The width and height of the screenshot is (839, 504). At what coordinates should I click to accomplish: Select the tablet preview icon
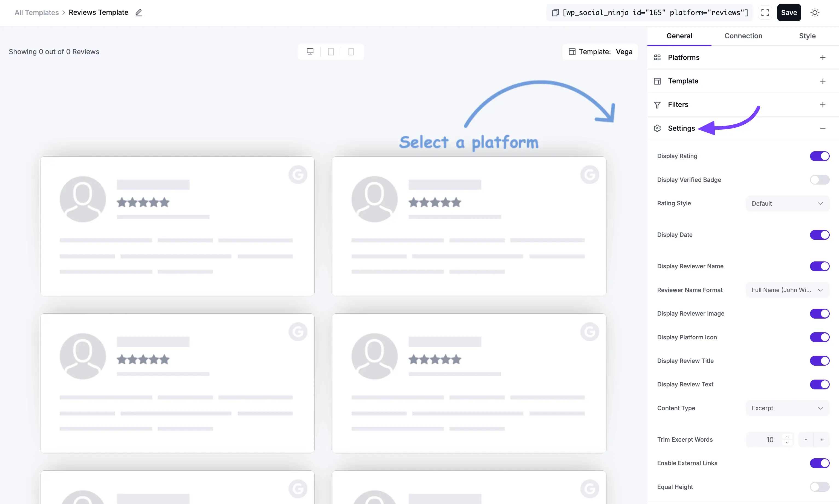331,51
